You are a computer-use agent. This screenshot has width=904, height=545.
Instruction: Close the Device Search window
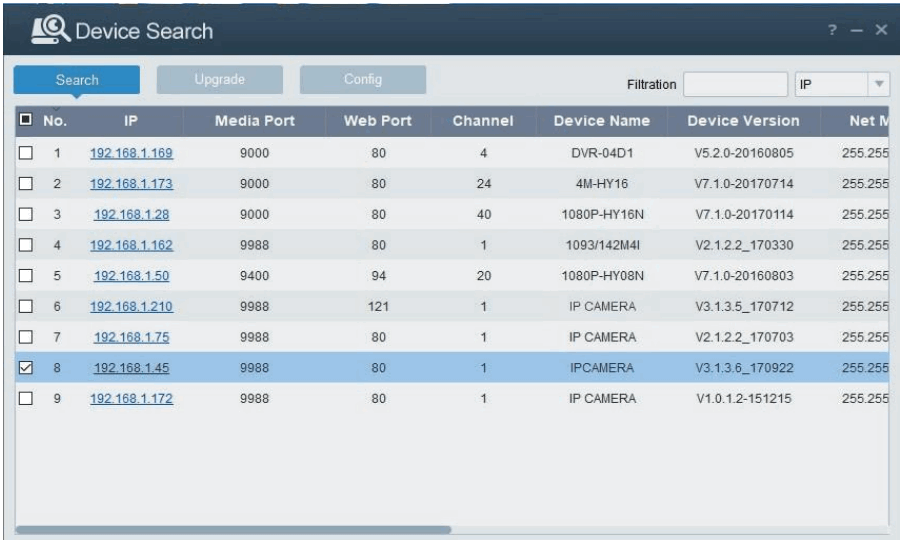(x=881, y=30)
